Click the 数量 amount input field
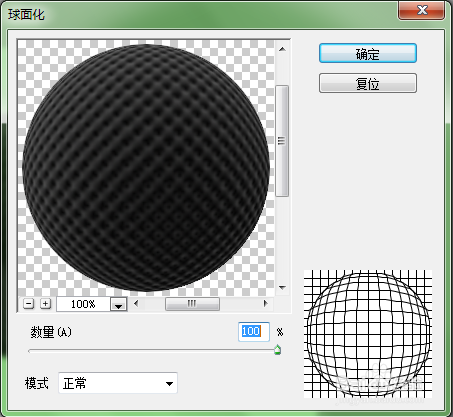This screenshot has width=453, height=417. (254, 332)
